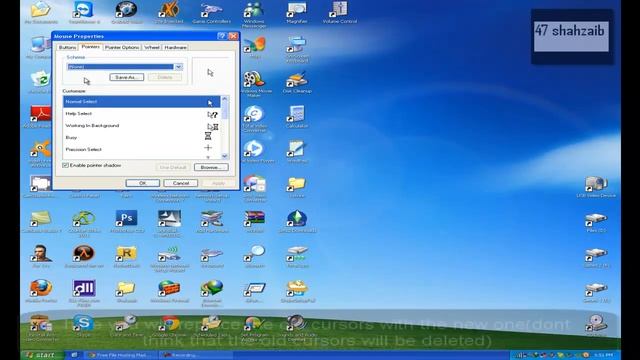
Task: Launch Windows Movie Maker shortcut
Action: 254,84
